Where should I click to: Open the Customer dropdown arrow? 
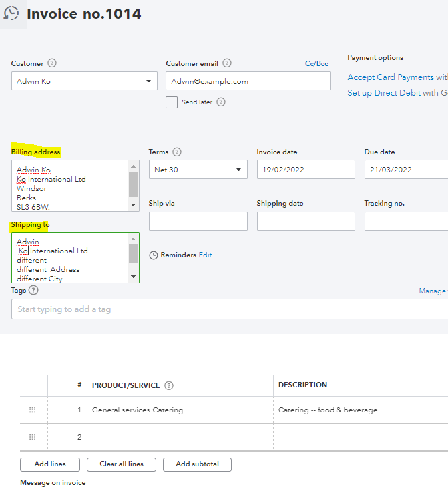coord(148,81)
